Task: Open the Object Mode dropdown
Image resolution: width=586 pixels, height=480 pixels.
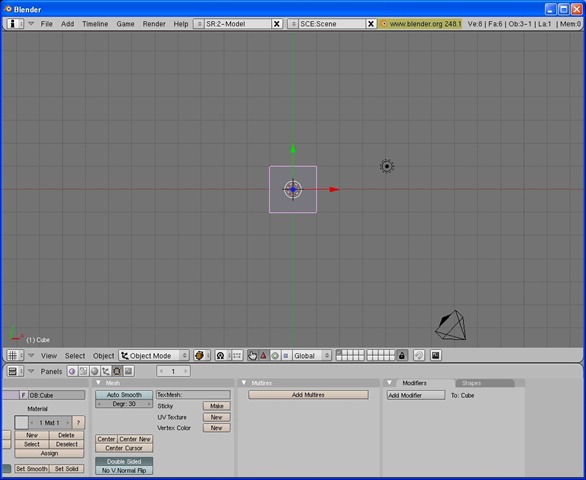Action: 154,355
